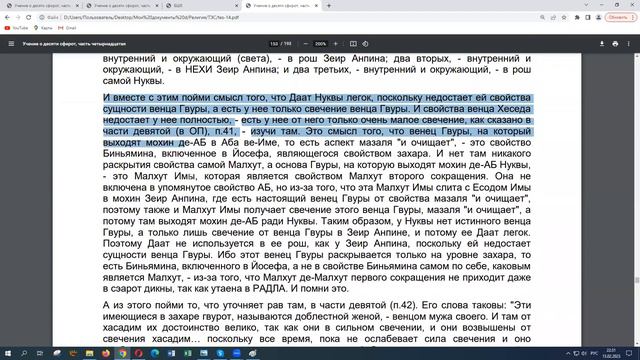Download the PDF file
This screenshot has width=640, height=360.
tap(602, 44)
